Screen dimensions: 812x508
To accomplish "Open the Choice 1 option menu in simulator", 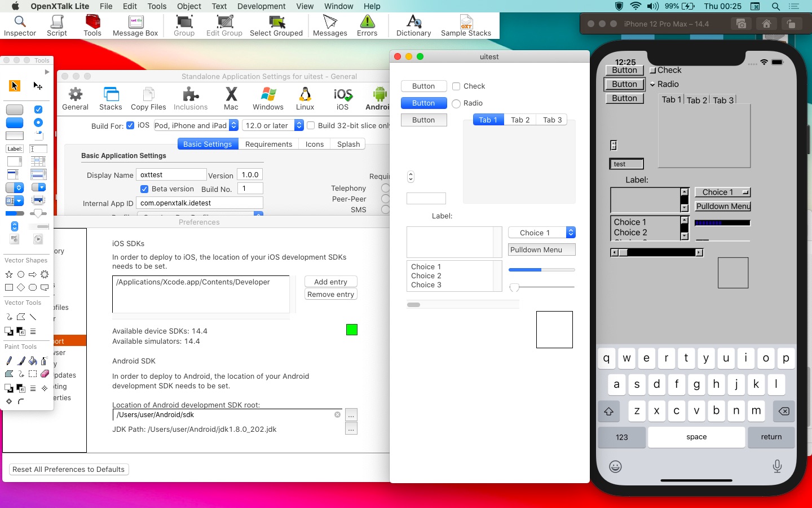I will [x=722, y=192].
